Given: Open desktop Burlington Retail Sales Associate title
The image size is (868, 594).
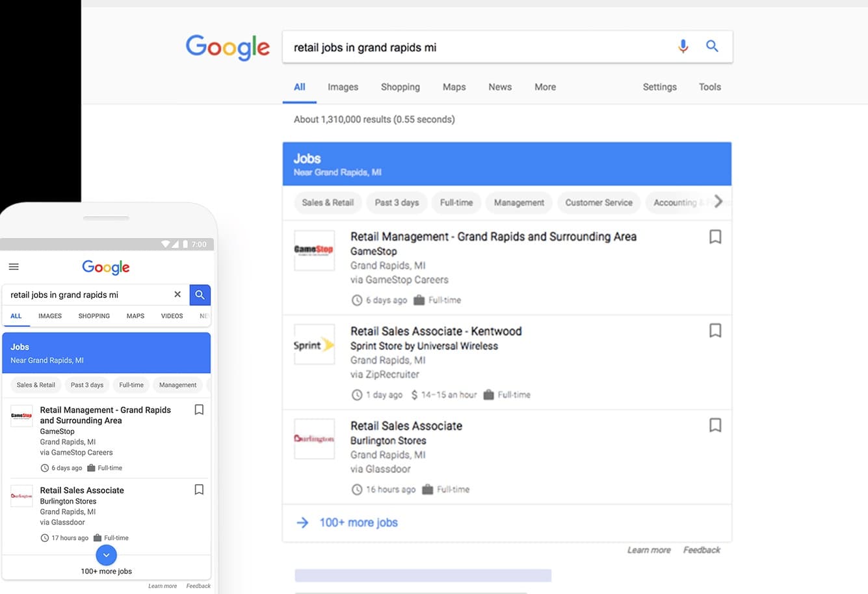Looking at the screenshot, I should [x=406, y=426].
